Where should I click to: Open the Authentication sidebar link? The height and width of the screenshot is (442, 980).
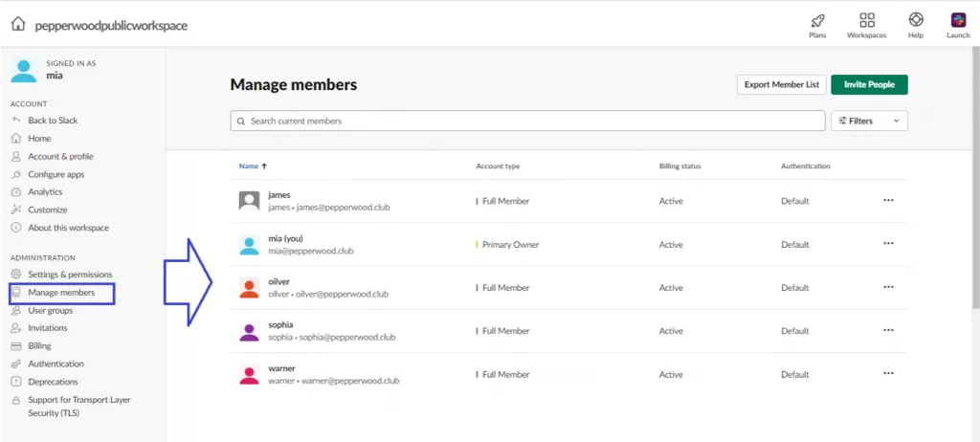(56, 364)
